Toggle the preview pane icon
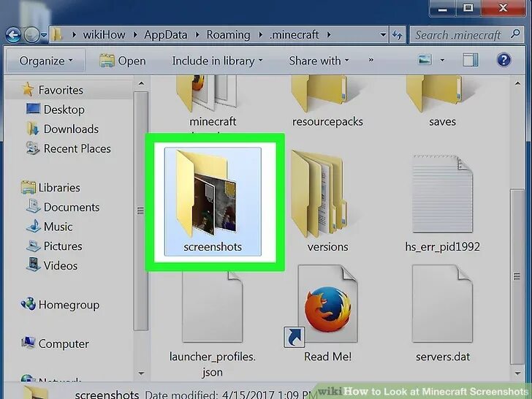This screenshot has height=399, width=532. click(x=471, y=60)
